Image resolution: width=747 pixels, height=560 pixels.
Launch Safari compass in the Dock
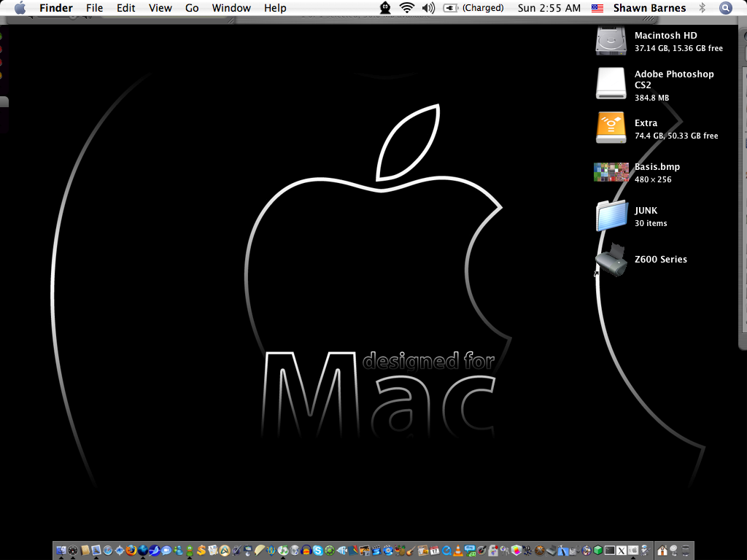click(108, 551)
